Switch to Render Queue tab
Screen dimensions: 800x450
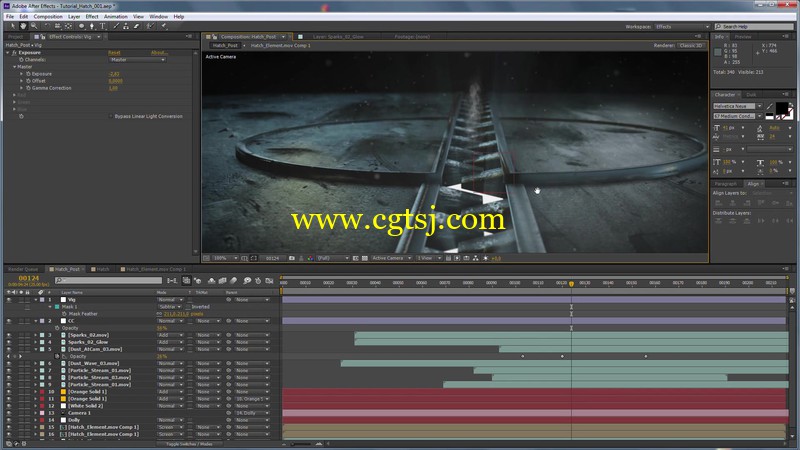(23, 269)
